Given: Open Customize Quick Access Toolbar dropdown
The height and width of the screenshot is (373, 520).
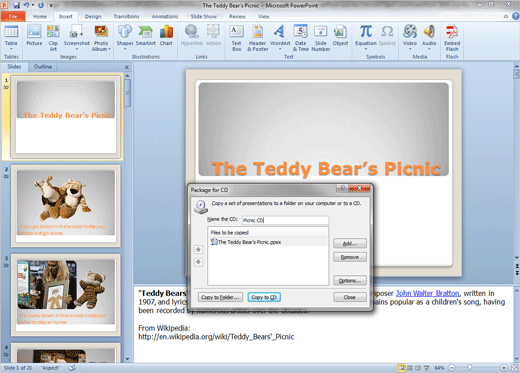Looking at the screenshot, I should (x=51, y=5).
